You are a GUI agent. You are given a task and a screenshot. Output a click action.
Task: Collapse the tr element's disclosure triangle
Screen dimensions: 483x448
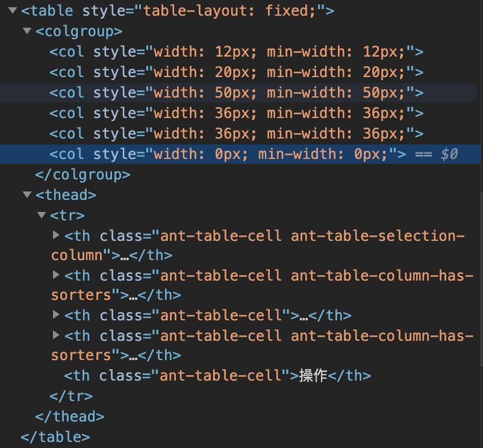tap(41, 215)
